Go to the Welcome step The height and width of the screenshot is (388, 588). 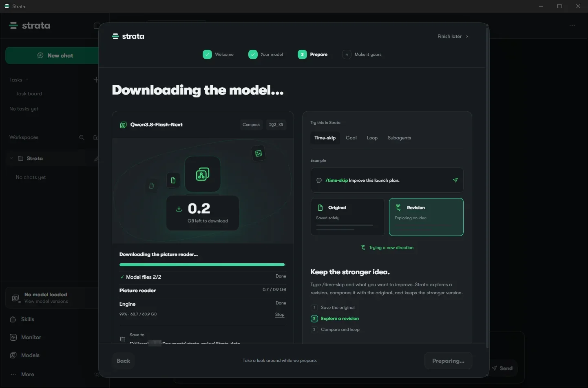pos(218,54)
